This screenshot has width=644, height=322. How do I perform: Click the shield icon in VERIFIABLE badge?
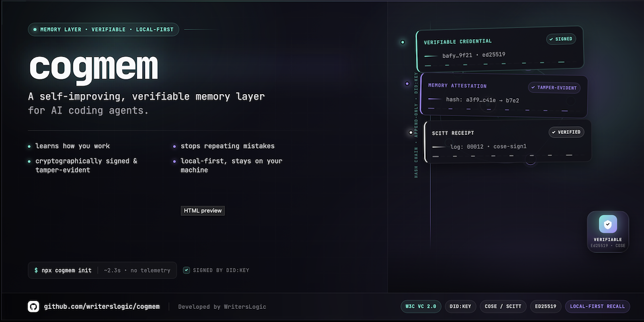point(608,224)
